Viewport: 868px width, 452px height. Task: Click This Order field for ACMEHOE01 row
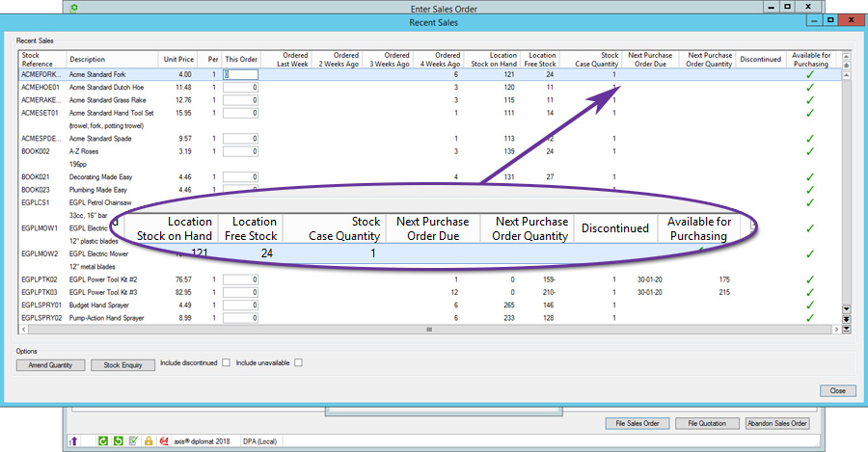click(240, 88)
